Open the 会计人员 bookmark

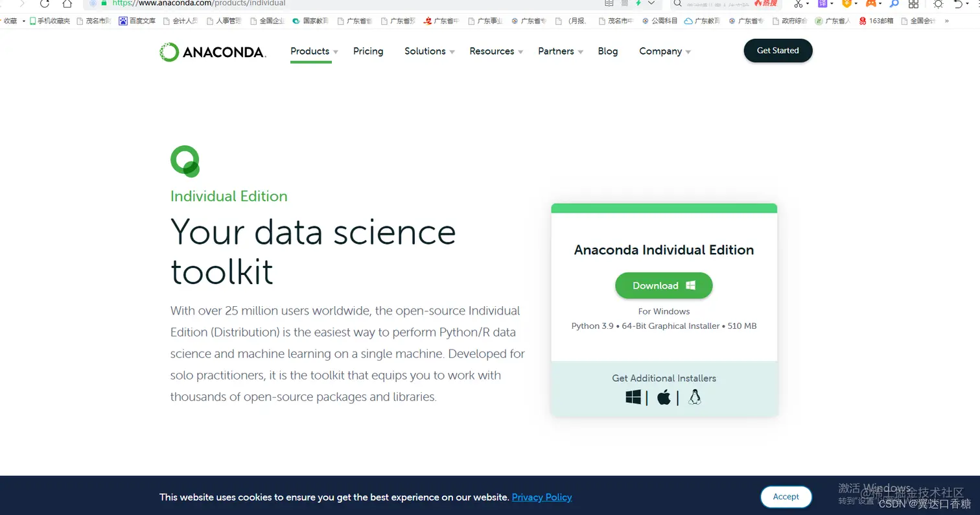(181, 21)
